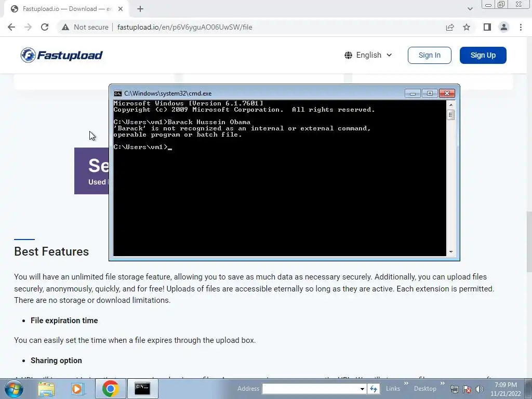Viewport: 532px width, 399px height.
Task: Click the Sign Up button
Action: (483, 55)
